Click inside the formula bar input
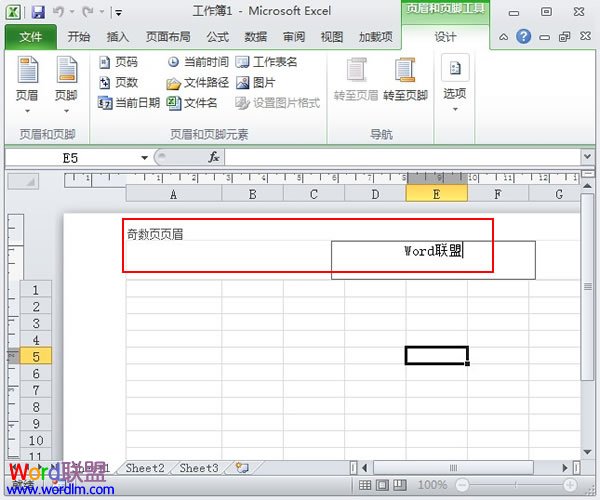This screenshot has width=600, height=500. 400,158
